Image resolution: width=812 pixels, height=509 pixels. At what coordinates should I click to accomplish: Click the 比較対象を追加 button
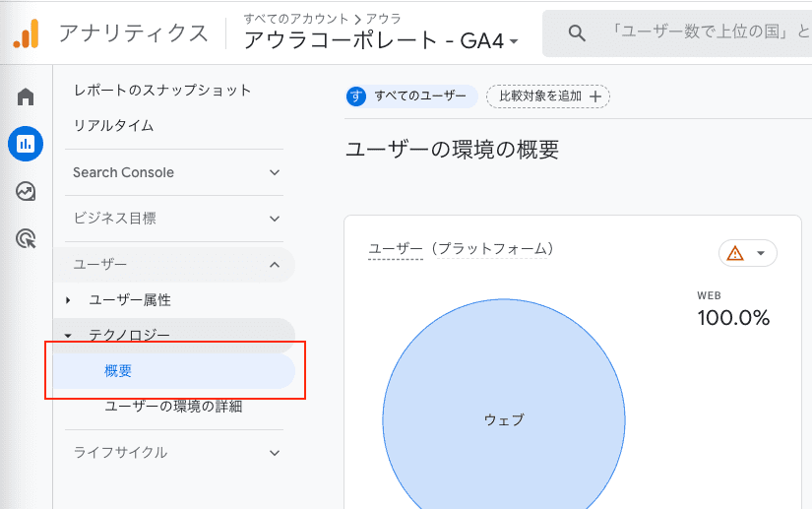[x=548, y=95]
